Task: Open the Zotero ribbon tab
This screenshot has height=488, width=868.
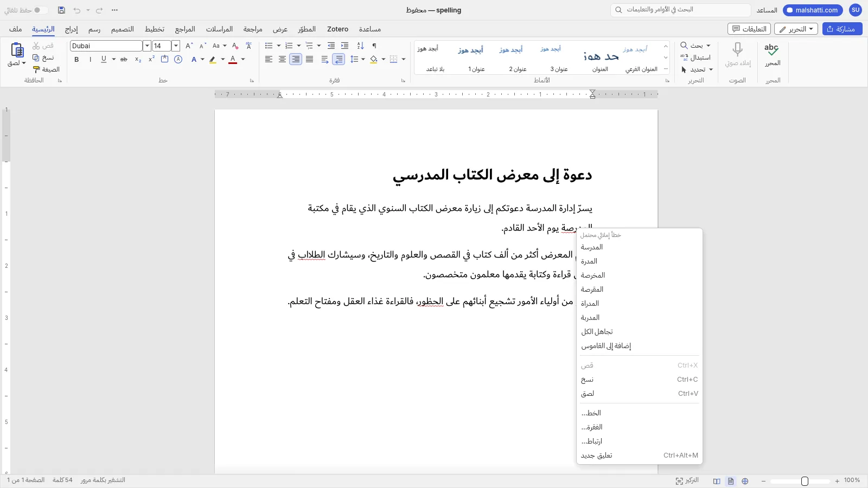Action: (x=337, y=29)
